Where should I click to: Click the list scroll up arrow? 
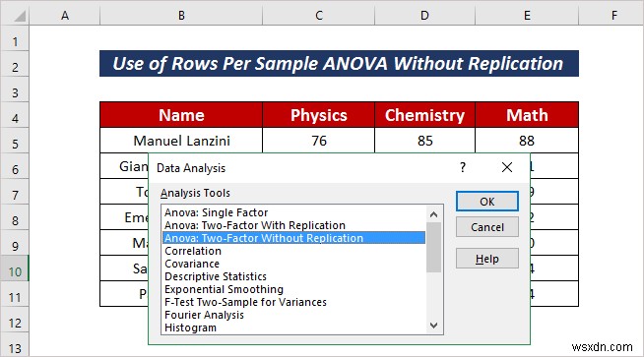point(433,214)
